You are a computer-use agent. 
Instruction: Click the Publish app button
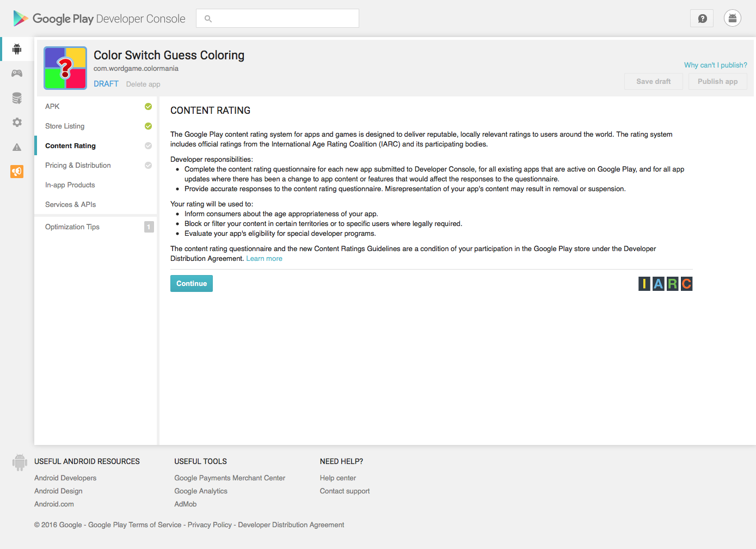[x=717, y=82]
